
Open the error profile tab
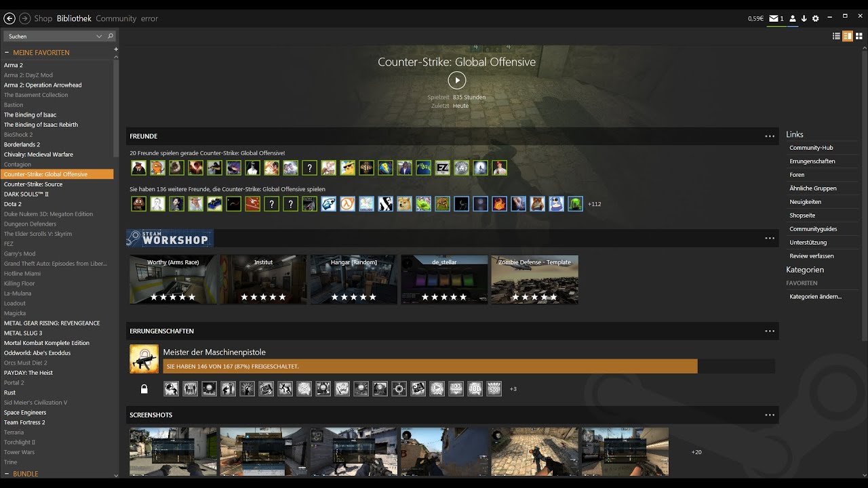149,18
